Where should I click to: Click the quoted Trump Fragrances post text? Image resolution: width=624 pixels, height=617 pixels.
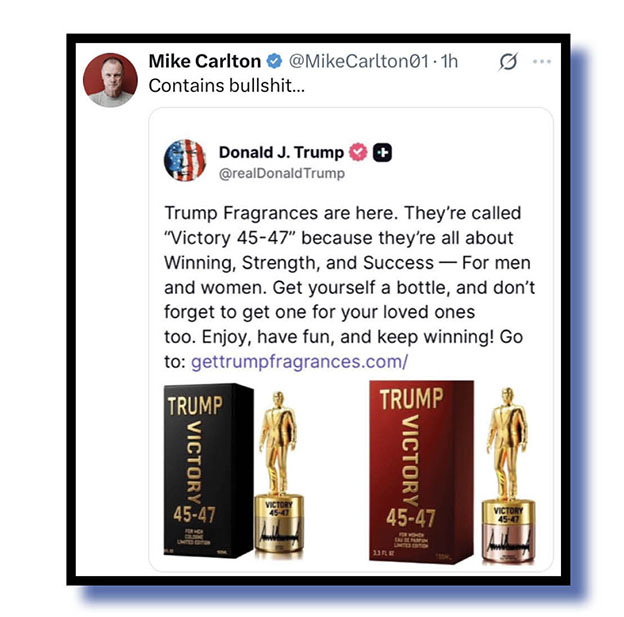[349, 287]
